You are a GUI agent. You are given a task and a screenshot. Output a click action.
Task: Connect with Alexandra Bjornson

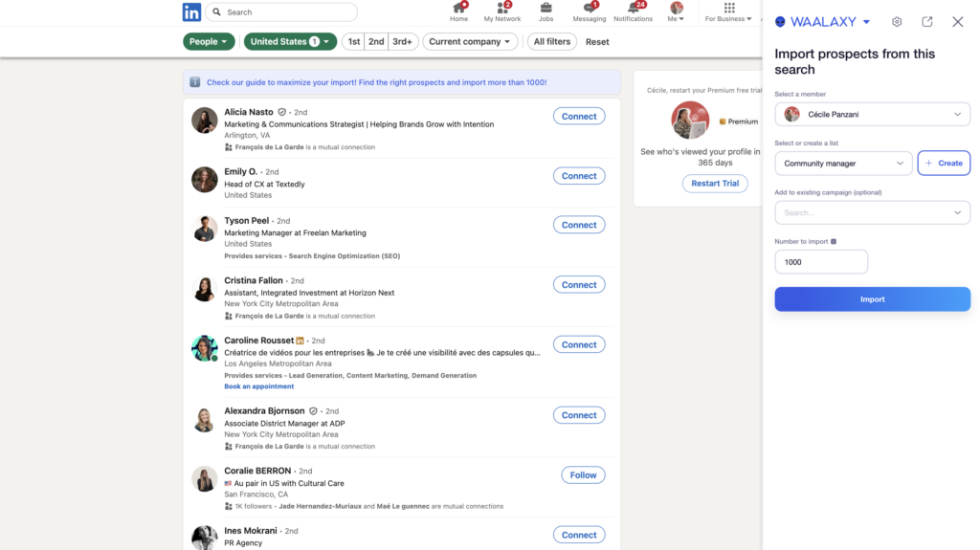[579, 415]
